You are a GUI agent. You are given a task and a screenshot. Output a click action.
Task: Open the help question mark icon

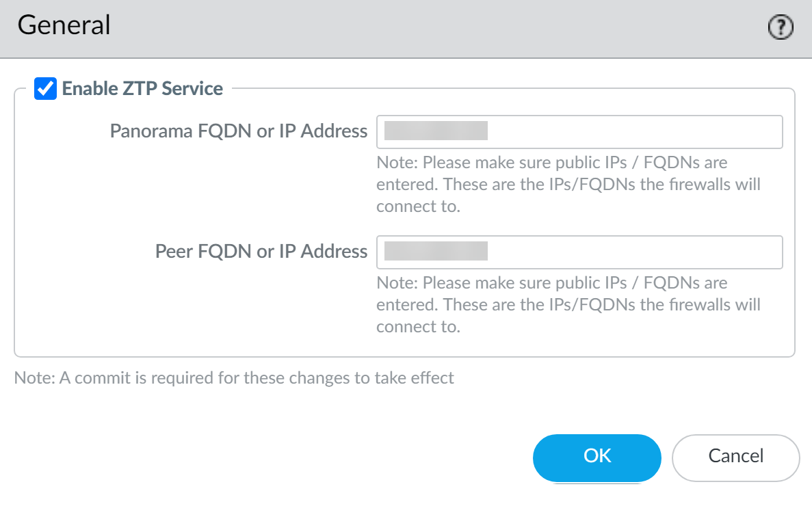click(x=781, y=27)
